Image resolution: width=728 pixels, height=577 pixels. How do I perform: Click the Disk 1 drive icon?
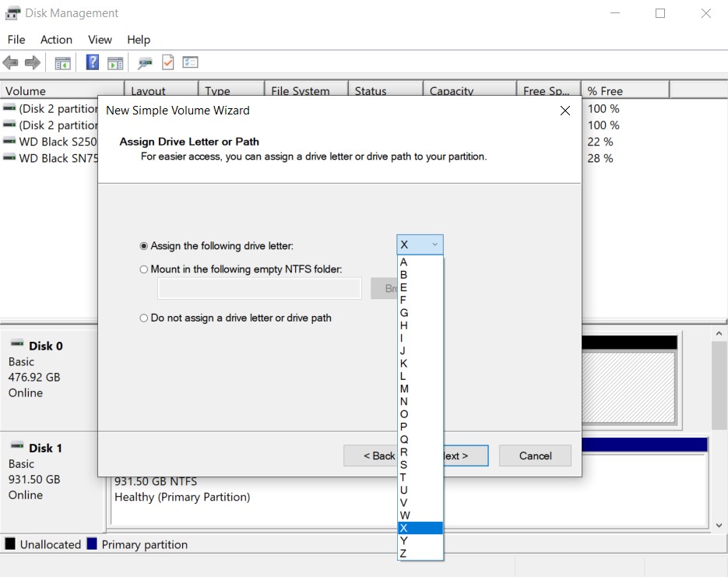[17, 445]
